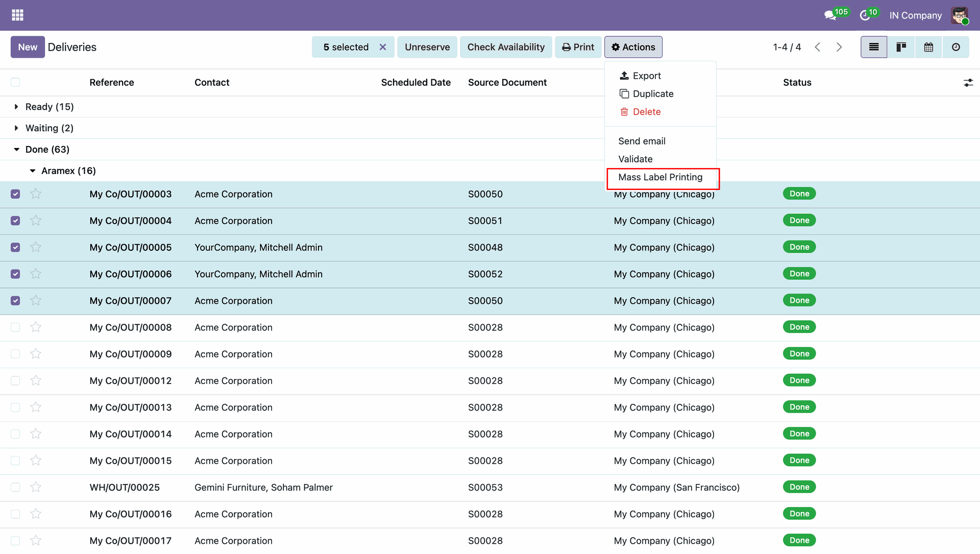
Task: Open optional columns adjust icon
Action: tap(968, 83)
